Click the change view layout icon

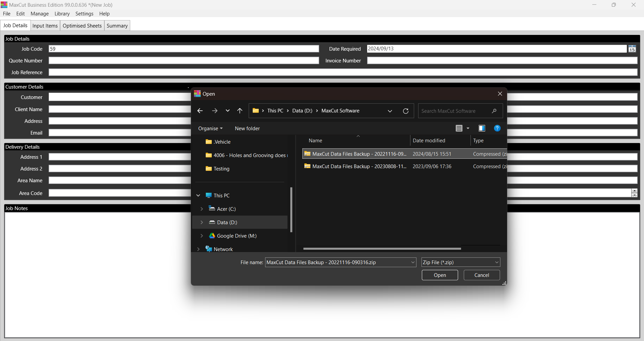pos(459,128)
